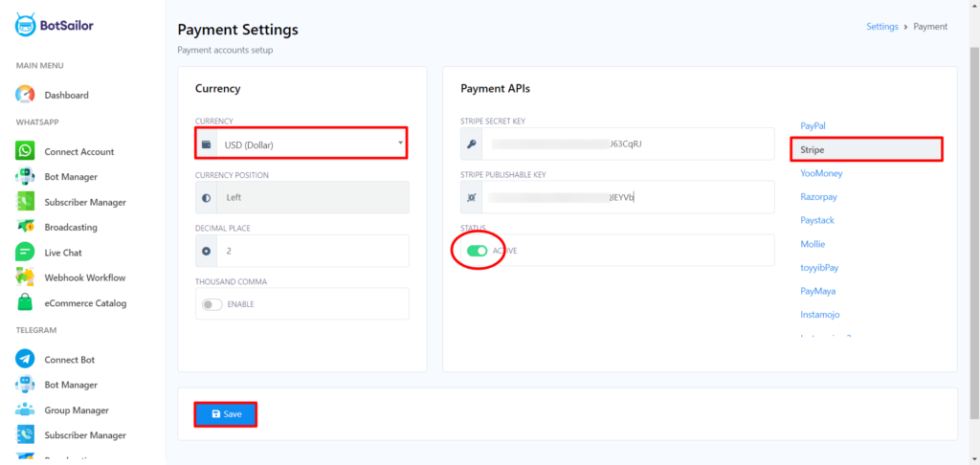Select Stripe payment API tab
980x465 pixels.
(x=866, y=150)
